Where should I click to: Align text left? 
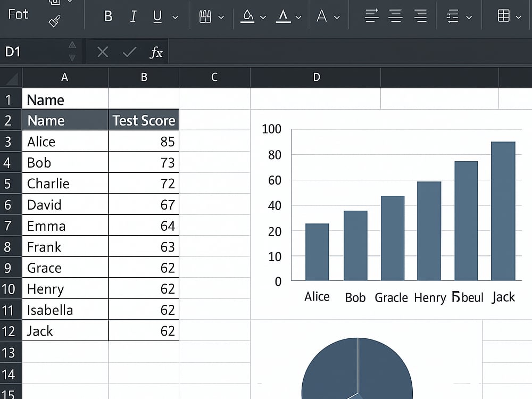click(x=371, y=16)
